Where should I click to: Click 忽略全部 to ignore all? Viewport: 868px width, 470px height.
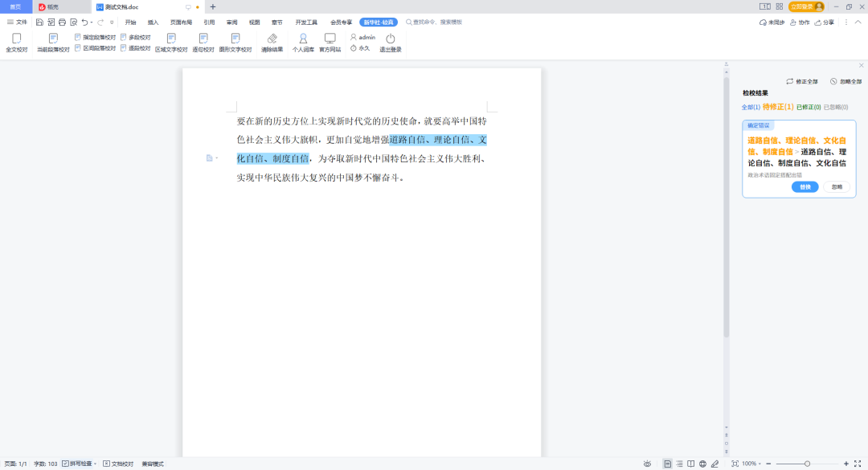[x=845, y=81]
